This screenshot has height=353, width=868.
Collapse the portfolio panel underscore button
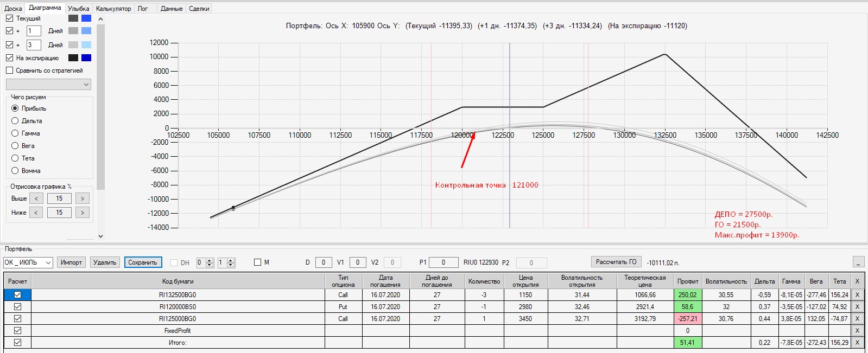tap(858, 262)
